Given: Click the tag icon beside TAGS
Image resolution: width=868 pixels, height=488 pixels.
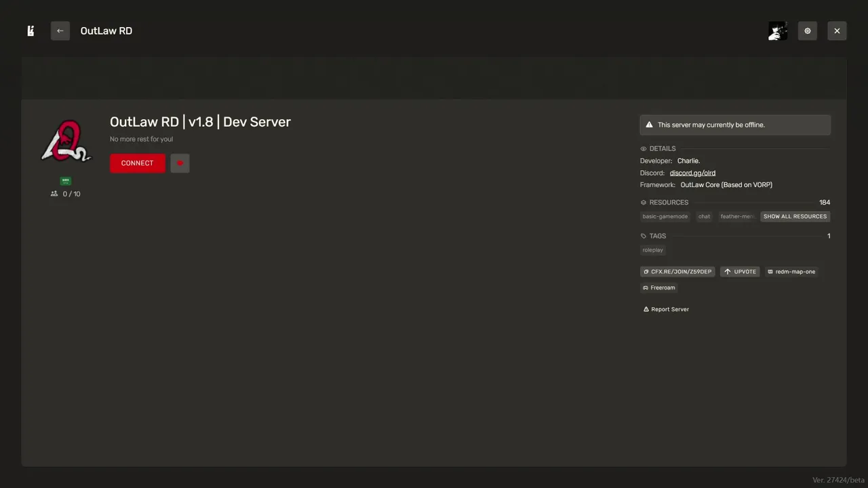Looking at the screenshot, I should point(644,236).
